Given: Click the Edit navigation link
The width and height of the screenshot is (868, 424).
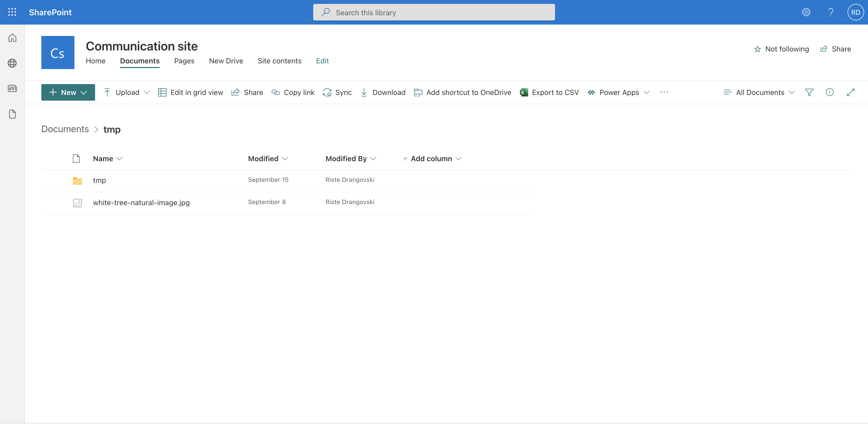Looking at the screenshot, I should click(x=322, y=61).
